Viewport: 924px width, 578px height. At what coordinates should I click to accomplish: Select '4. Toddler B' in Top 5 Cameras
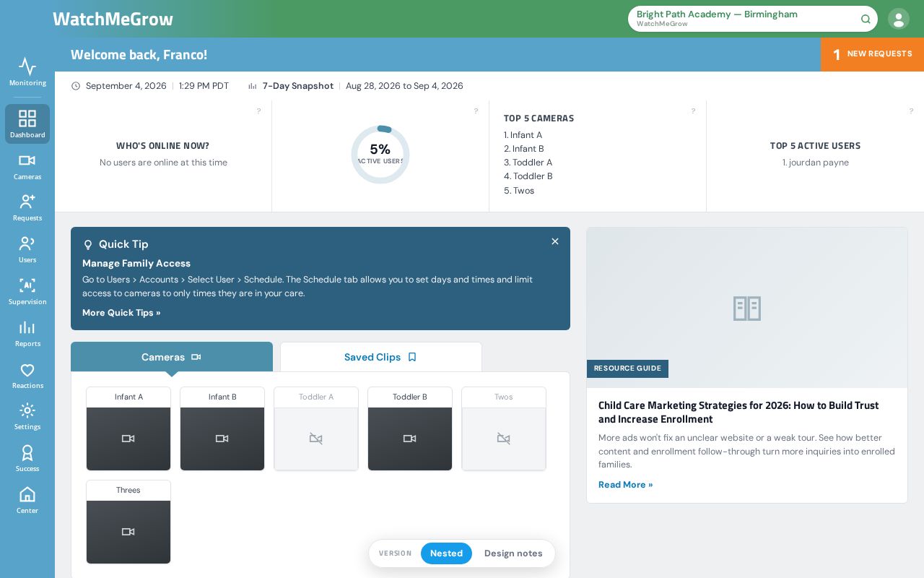tap(528, 176)
